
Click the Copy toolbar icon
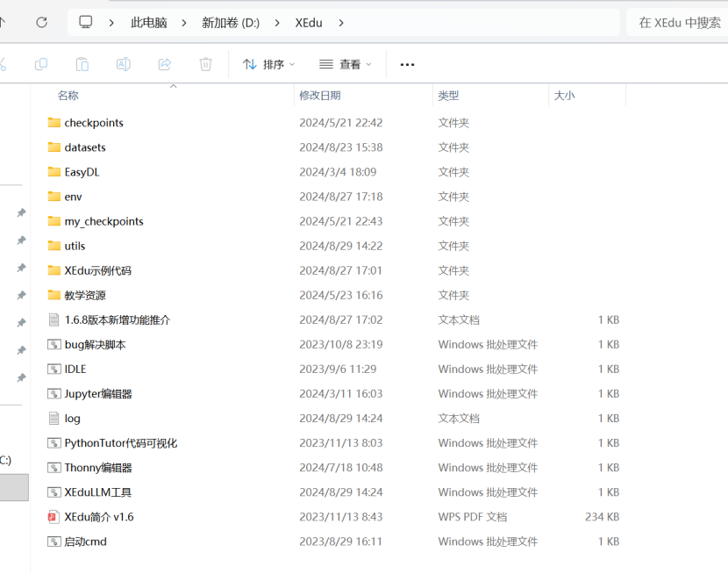[x=41, y=64]
